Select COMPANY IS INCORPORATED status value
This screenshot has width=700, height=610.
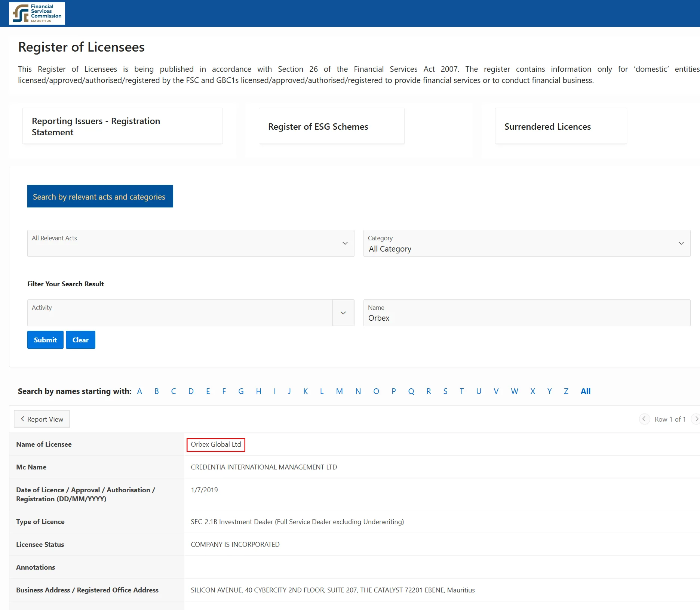[x=235, y=545]
